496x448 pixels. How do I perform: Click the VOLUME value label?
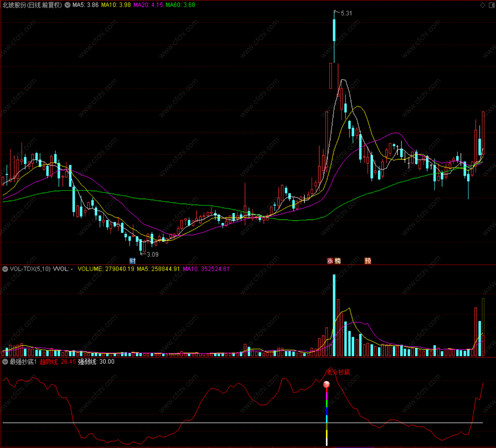106,269
